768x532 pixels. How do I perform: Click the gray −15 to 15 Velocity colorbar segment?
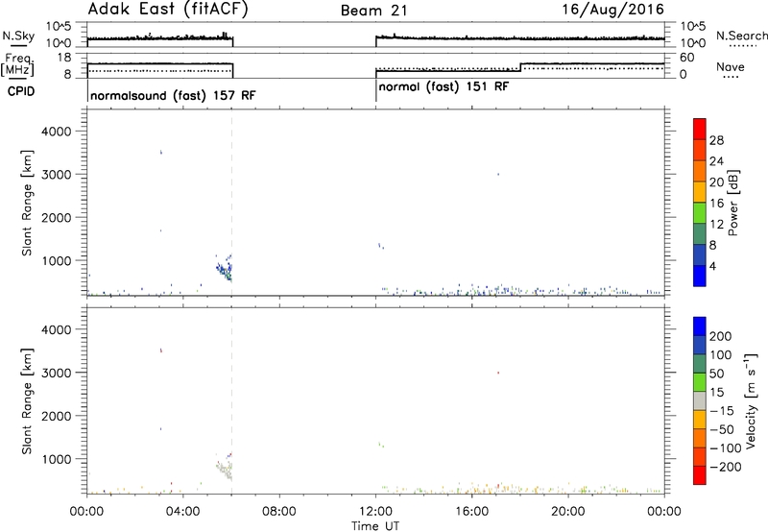[x=700, y=400]
